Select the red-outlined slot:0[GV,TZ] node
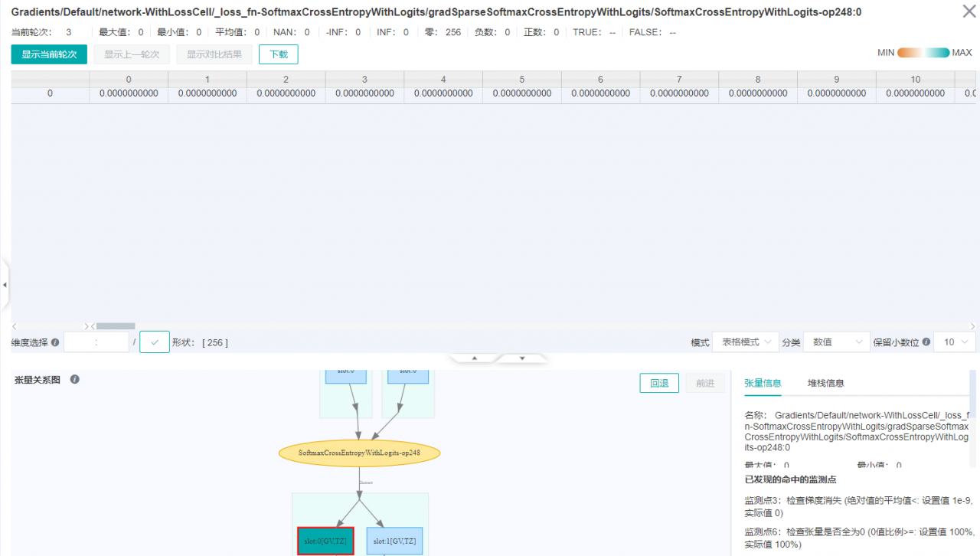Screen dimensions: 980x556 (x=325, y=541)
